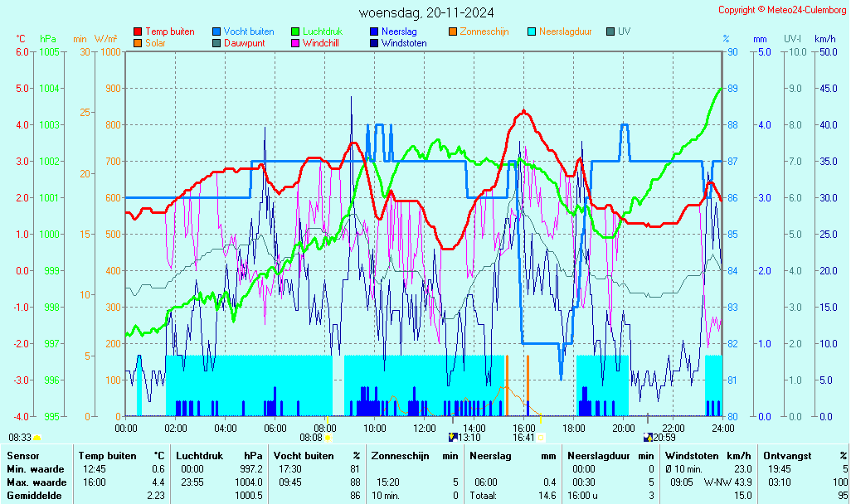Click the cyan Neerslagduur legend square

(532, 31)
